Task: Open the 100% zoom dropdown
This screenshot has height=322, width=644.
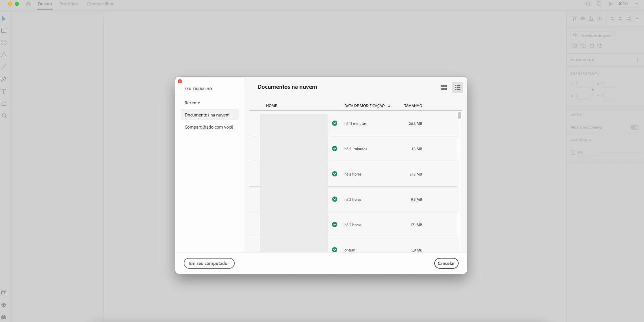Action: pos(637,4)
